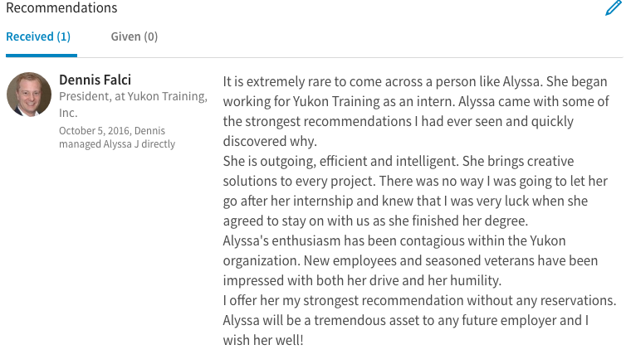Screen dimensions: 631x364
Task: Click the Recommendations section heading
Action: pyautogui.click(x=61, y=7)
